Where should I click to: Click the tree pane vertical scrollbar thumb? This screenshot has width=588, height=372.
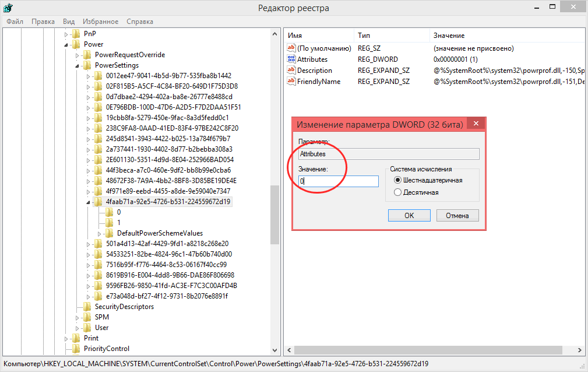coord(275,215)
